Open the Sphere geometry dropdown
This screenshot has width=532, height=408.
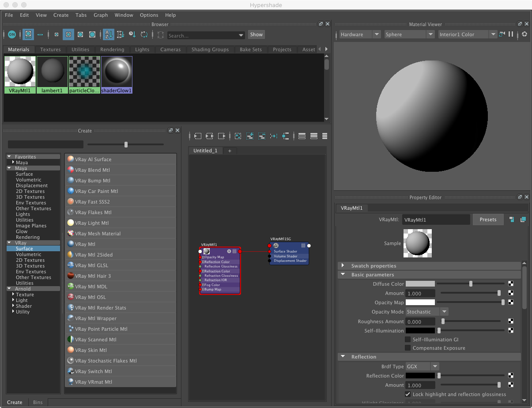pyautogui.click(x=430, y=34)
